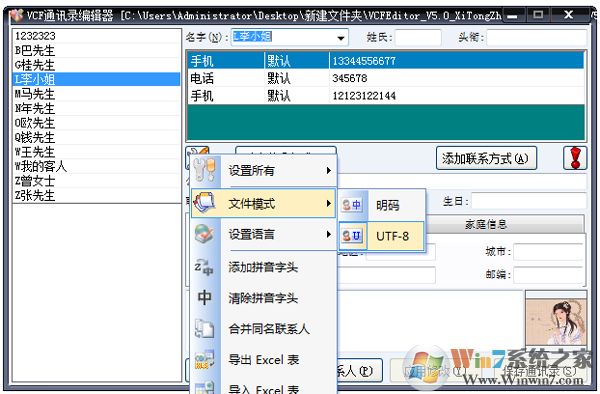The image size is (600, 394).
Task: Click the VCF editor title bar app icon
Action: (16, 15)
